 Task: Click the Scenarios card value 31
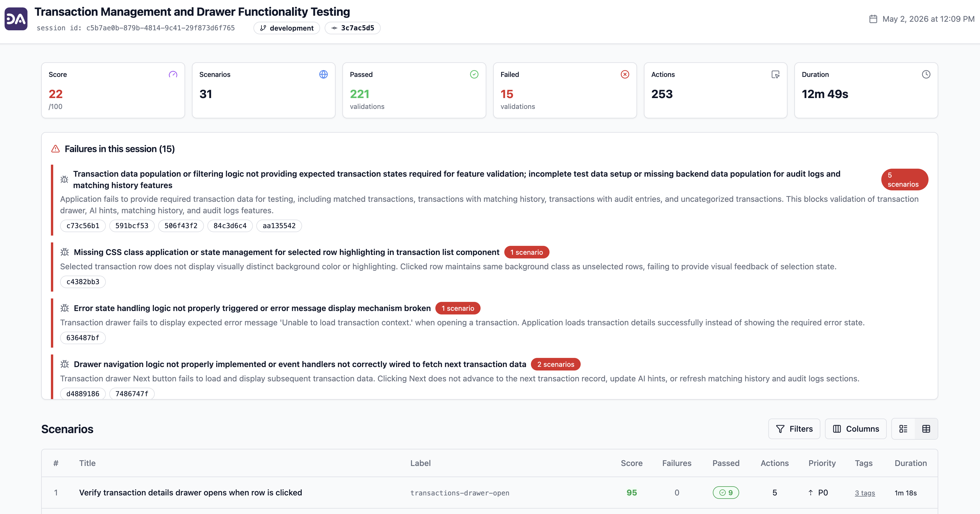pyautogui.click(x=205, y=94)
